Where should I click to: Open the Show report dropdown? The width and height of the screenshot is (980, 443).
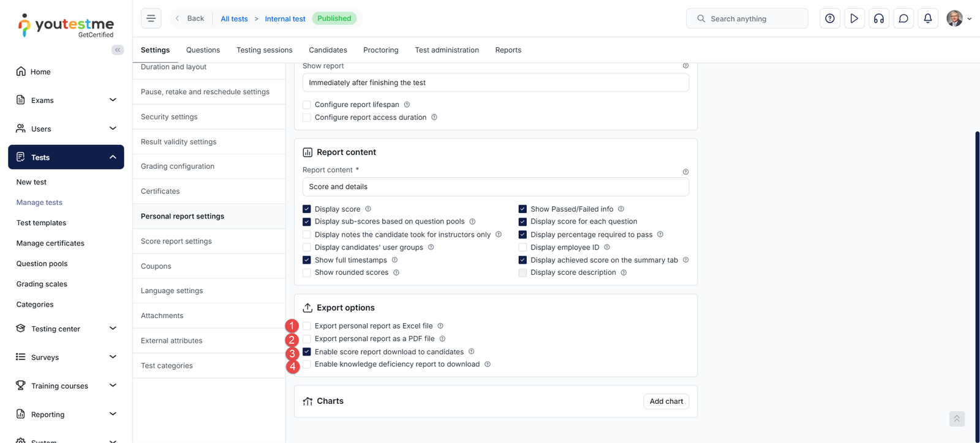pyautogui.click(x=495, y=83)
